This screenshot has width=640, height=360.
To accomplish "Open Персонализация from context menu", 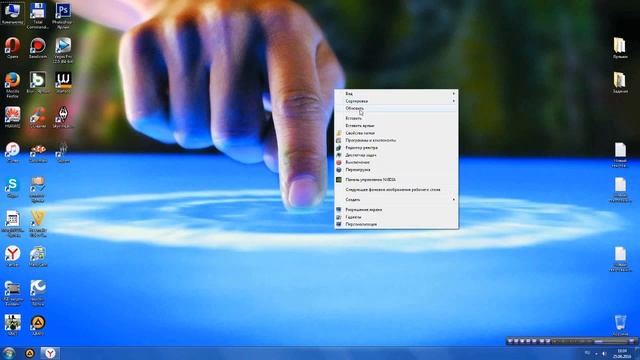I will (396, 224).
